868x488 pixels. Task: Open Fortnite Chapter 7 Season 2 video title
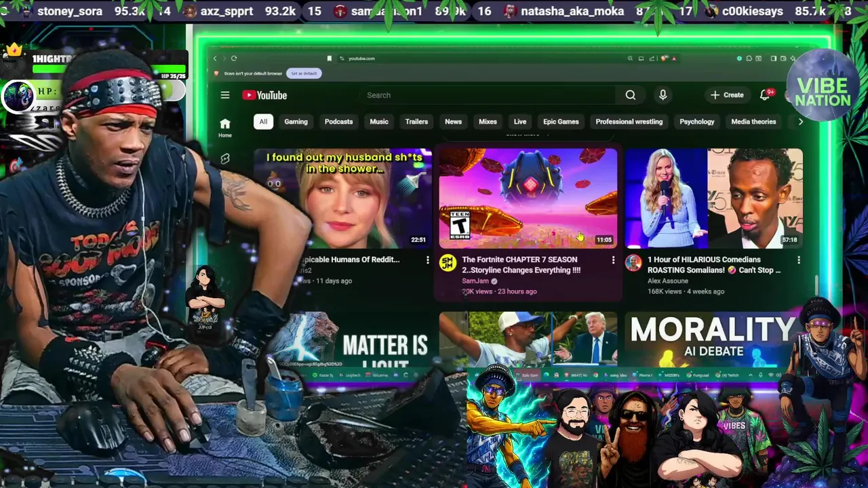tap(521, 264)
